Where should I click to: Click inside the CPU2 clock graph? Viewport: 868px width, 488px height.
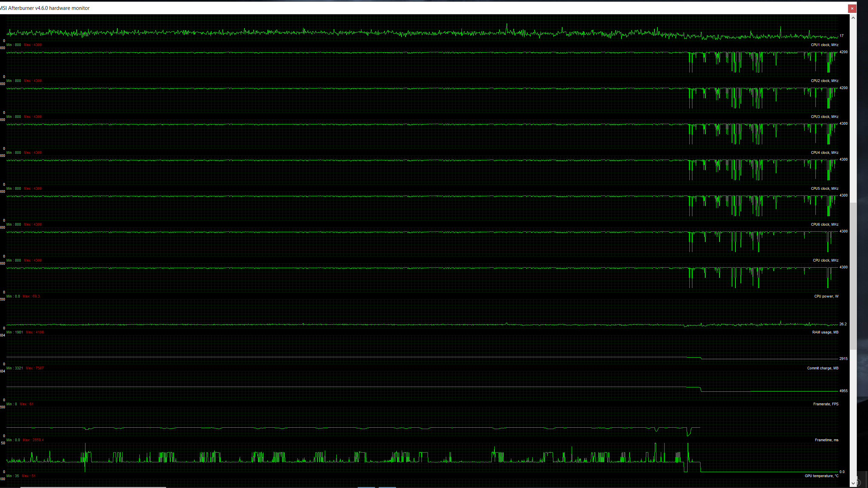click(x=339, y=99)
